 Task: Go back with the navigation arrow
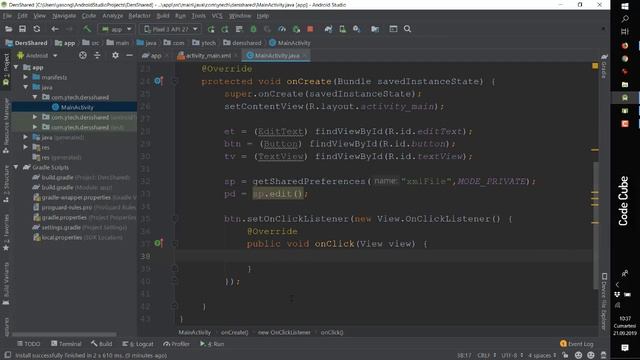click(55, 29)
